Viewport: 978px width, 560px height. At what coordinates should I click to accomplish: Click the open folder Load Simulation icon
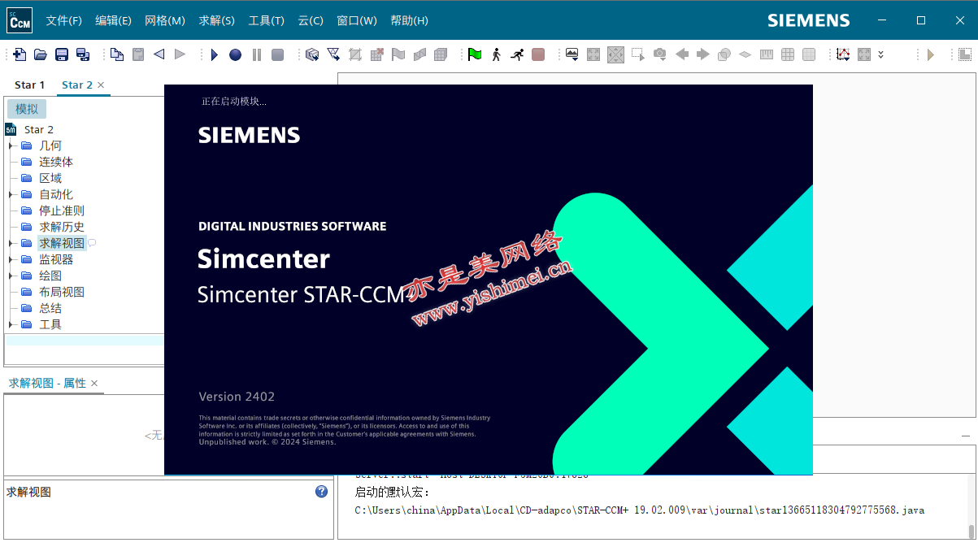(x=41, y=54)
